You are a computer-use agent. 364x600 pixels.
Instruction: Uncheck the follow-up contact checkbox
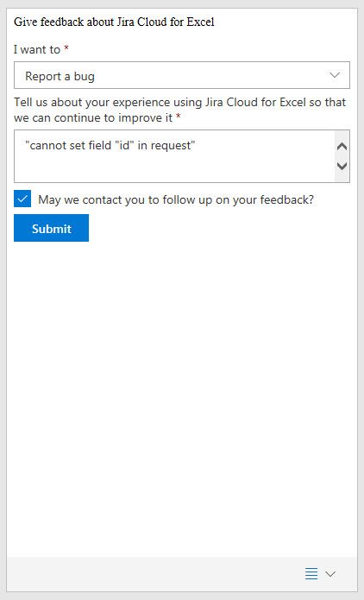(x=22, y=199)
